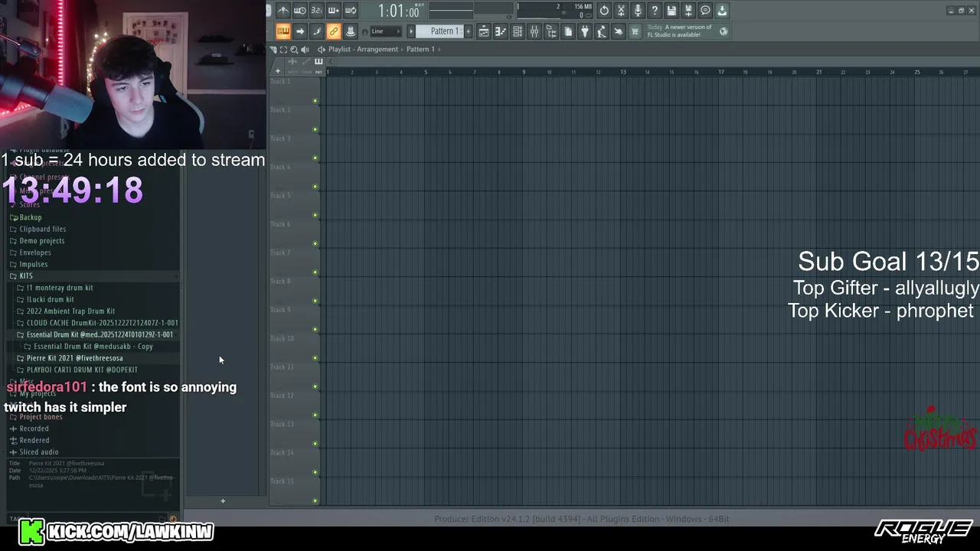Click bar 13 on the playlist ruler
Viewport: 980px width, 551px height.
point(622,72)
